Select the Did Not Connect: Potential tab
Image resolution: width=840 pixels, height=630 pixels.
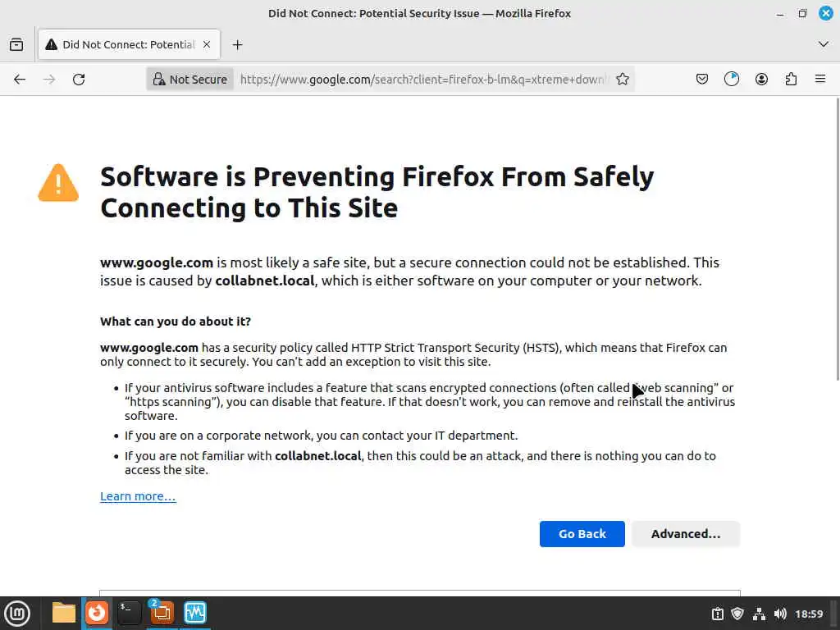pos(129,44)
